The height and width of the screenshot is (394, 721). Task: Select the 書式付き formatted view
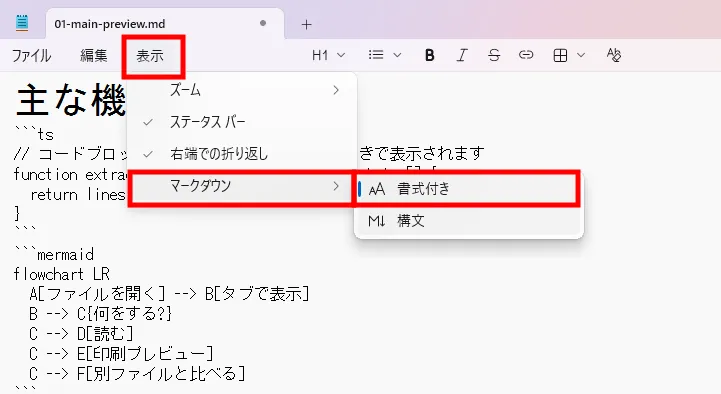click(468, 188)
